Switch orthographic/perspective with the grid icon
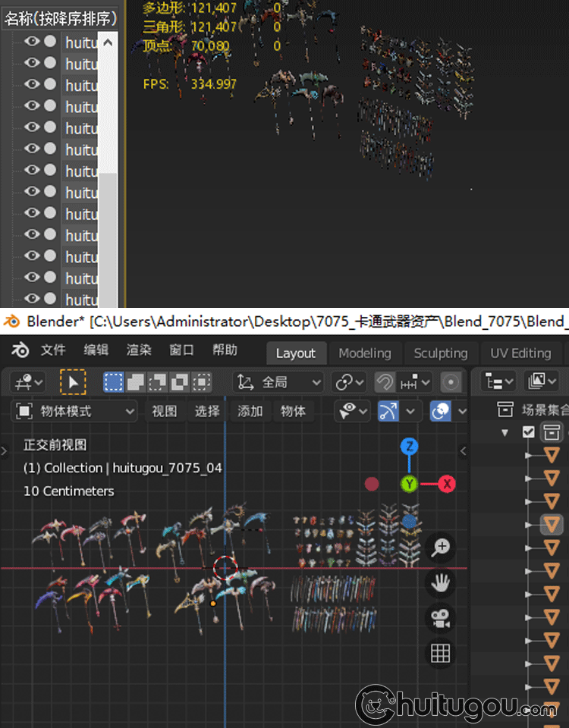 441,653
